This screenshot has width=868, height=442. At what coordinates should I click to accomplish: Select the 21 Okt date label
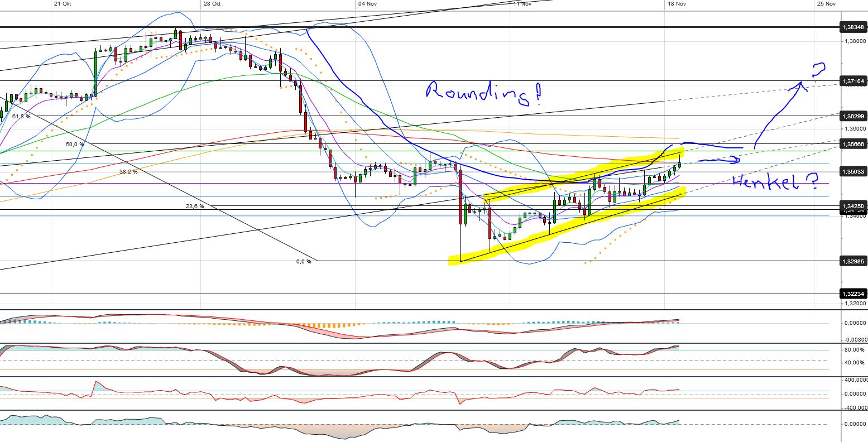point(63,3)
